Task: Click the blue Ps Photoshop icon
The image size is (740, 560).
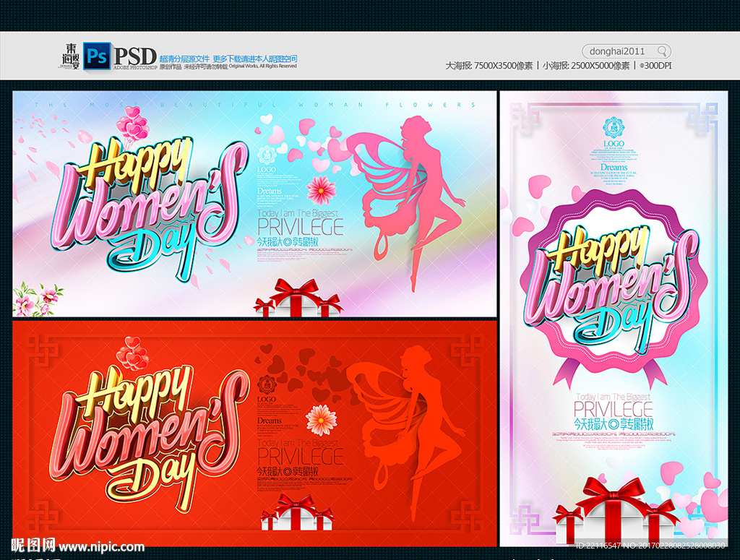Action: pos(97,56)
